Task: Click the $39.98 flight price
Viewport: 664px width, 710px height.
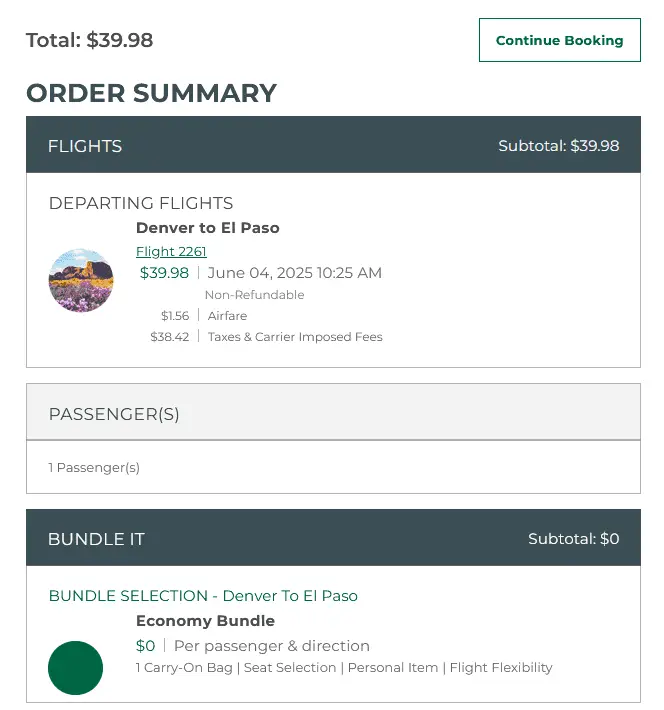Action: click(x=164, y=273)
